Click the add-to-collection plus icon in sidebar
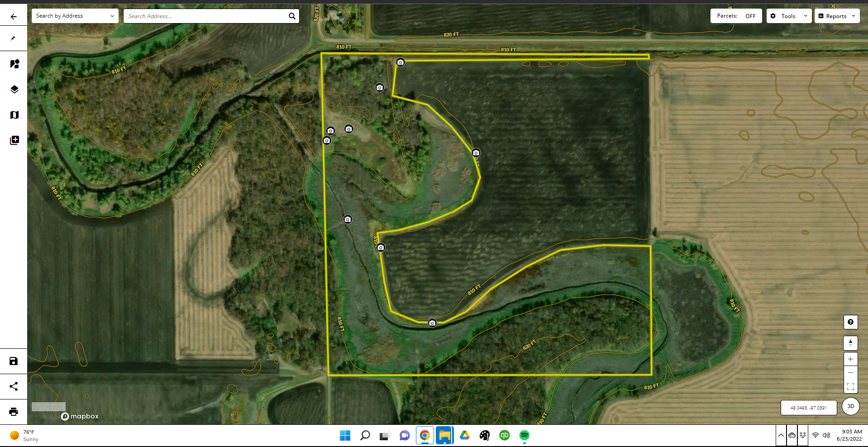This screenshot has height=447, width=868. 14,140
